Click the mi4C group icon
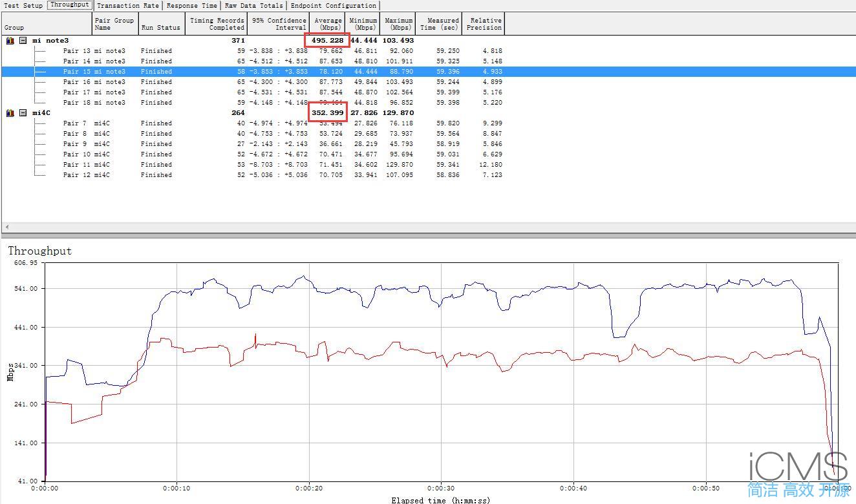856x504 pixels. pyautogui.click(x=10, y=113)
